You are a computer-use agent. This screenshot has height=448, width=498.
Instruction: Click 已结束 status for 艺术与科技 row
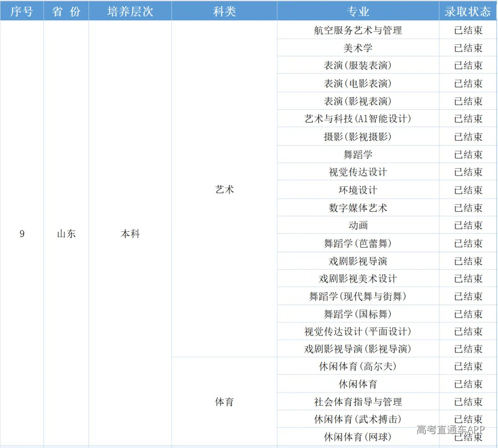pos(468,119)
